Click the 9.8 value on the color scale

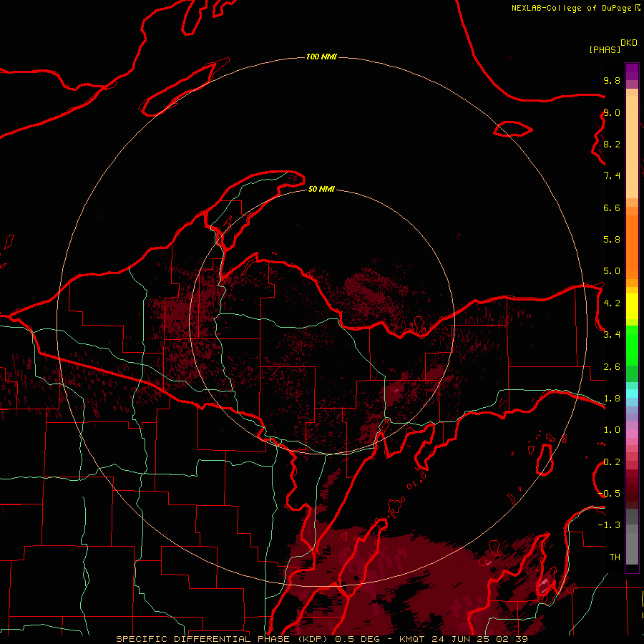click(612, 80)
